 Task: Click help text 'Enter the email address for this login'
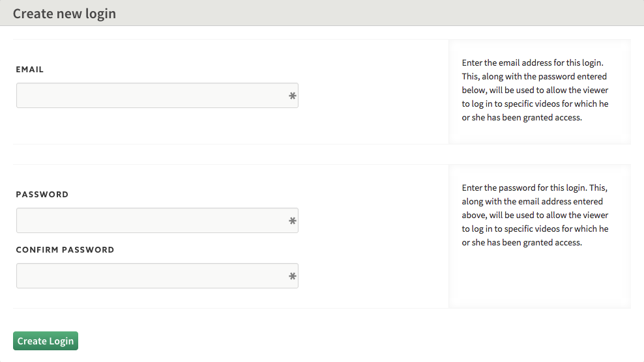pos(535,90)
